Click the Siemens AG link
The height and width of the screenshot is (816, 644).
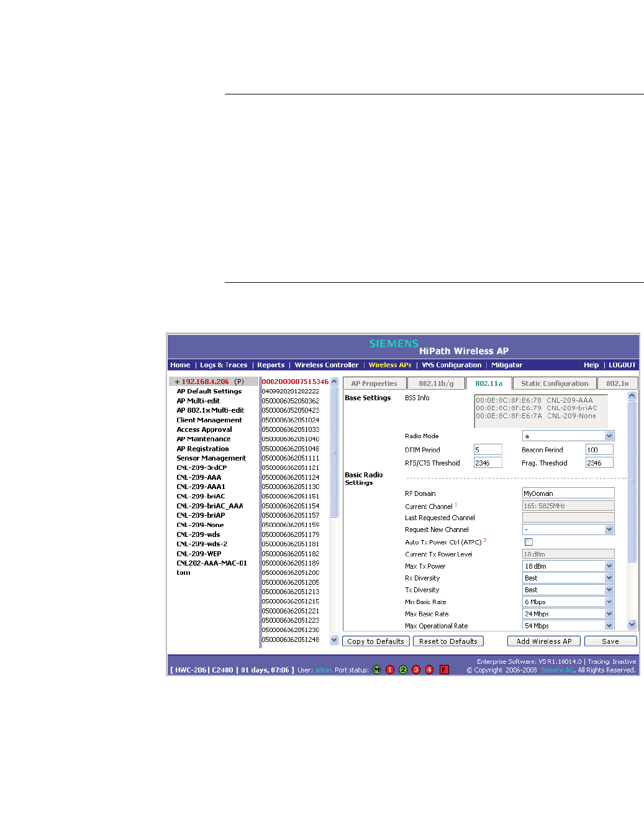558,670
